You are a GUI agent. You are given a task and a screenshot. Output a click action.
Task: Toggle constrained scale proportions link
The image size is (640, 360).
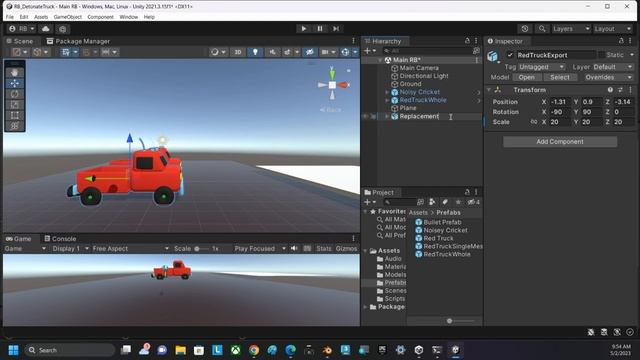click(x=533, y=122)
